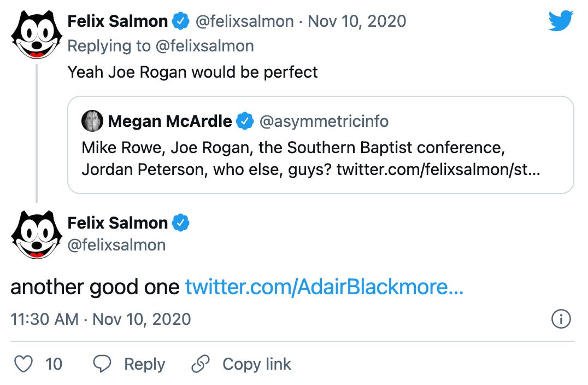Open top Felix the Cat avatar
The height and width of the screenshot is (385, 588).
[x=36, y=35]
